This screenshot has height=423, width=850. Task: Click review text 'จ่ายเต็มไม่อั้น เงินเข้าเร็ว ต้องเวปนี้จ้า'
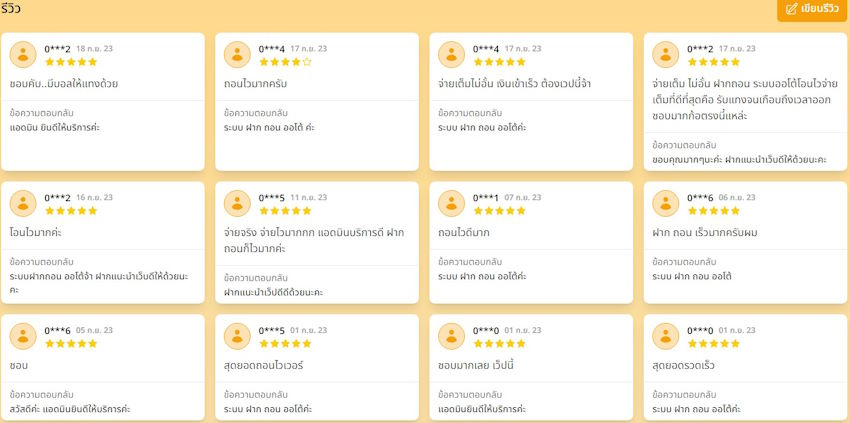tap(514, 83)
